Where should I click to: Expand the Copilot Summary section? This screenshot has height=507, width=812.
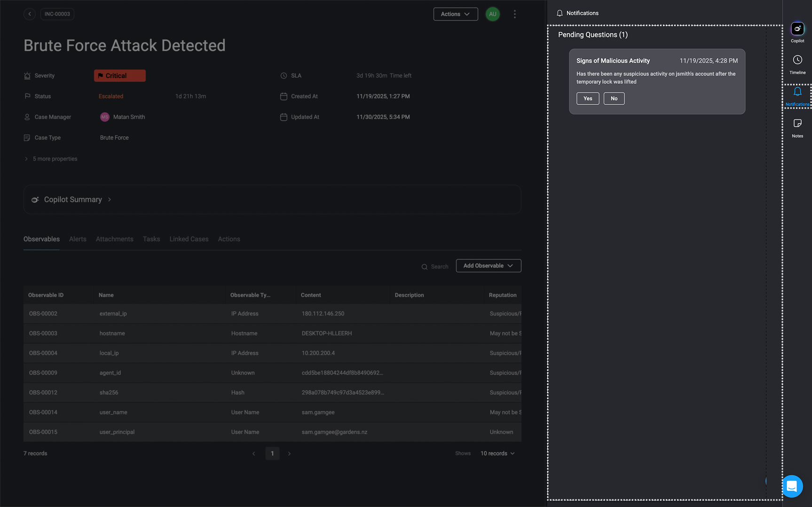tap(73, 200)
